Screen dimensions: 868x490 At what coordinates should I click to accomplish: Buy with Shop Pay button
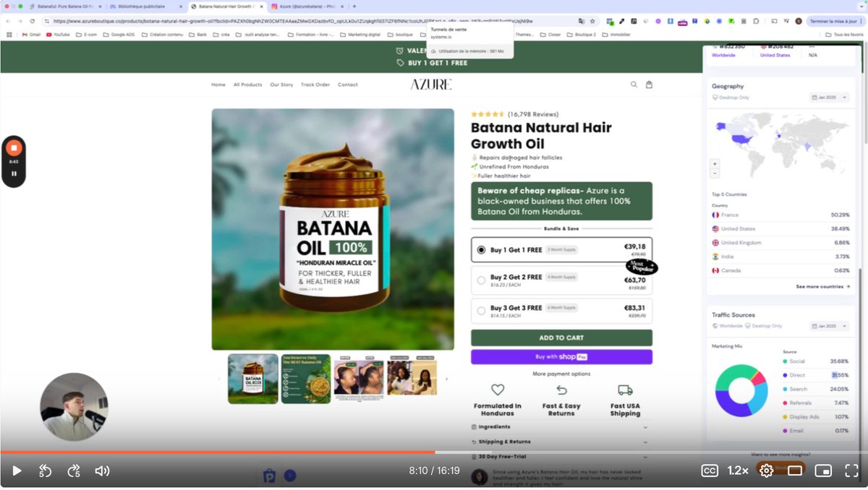point(561,357)
